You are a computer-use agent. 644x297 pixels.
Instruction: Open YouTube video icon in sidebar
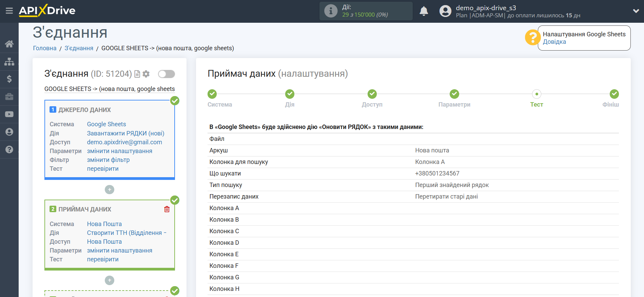(x=9, y=114)
